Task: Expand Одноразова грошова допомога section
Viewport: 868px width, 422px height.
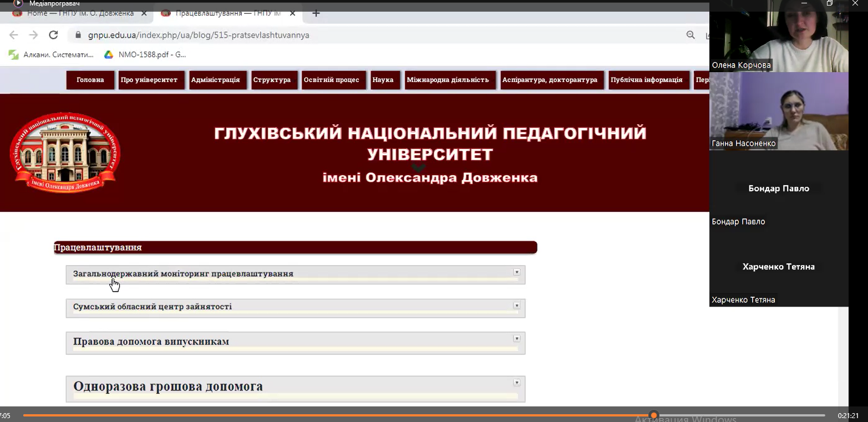Action: tap(296, 389)
